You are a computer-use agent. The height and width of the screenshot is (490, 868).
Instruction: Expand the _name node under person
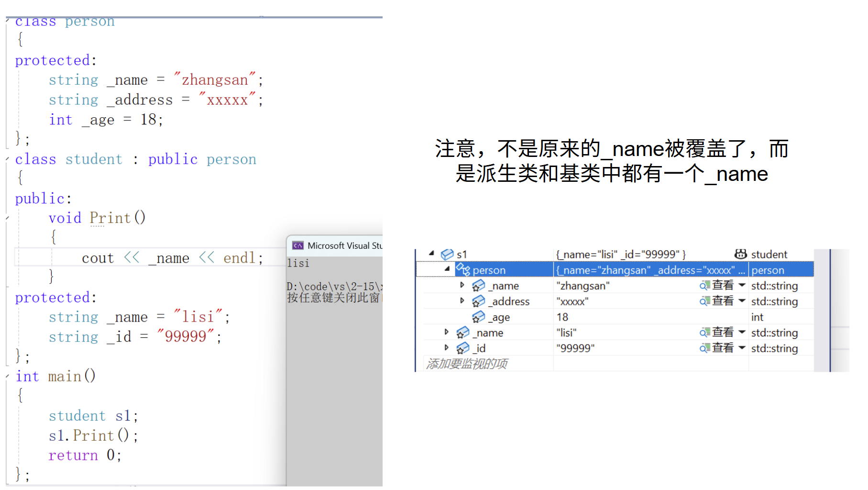(x=462, y=285)
